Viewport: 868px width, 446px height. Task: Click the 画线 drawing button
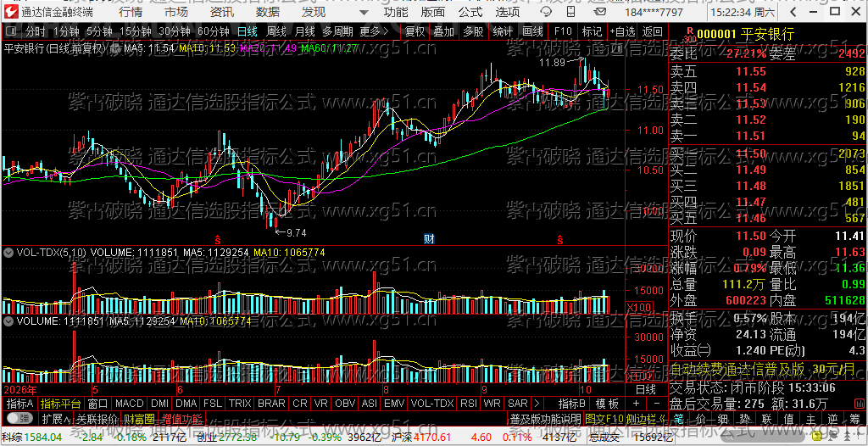click(532, 32)
